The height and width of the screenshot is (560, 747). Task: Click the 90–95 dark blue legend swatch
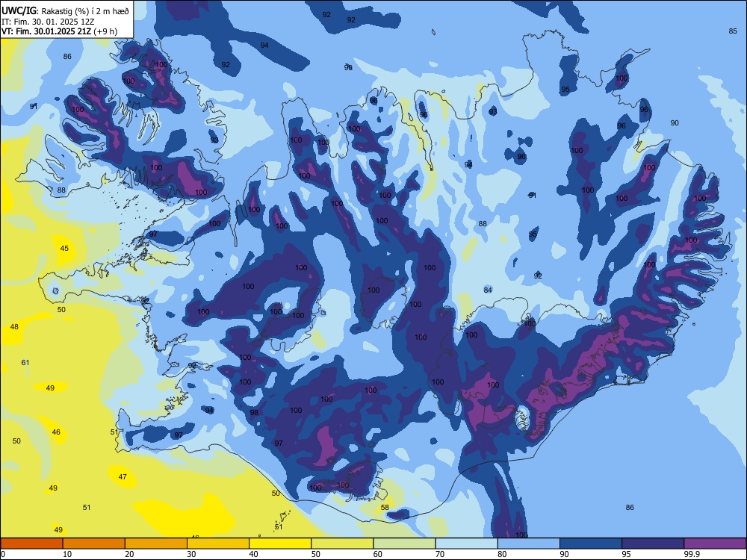591,544
